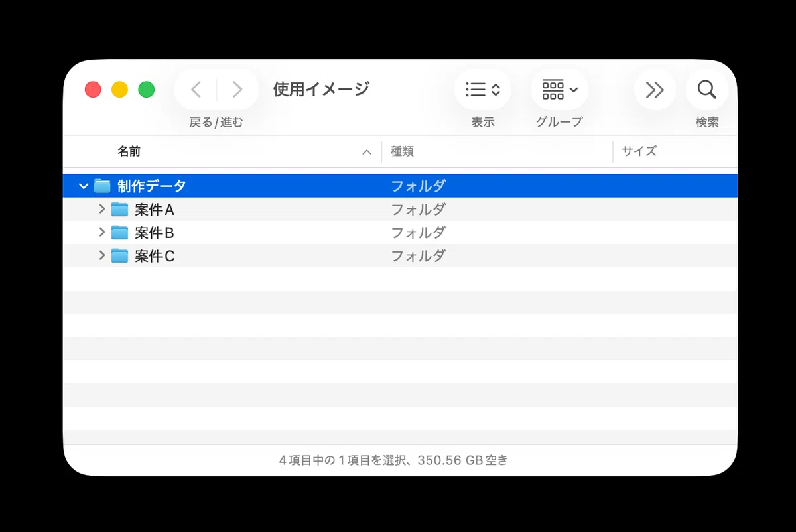Open the グループ grouping dropdown

[x=560, y=89]
